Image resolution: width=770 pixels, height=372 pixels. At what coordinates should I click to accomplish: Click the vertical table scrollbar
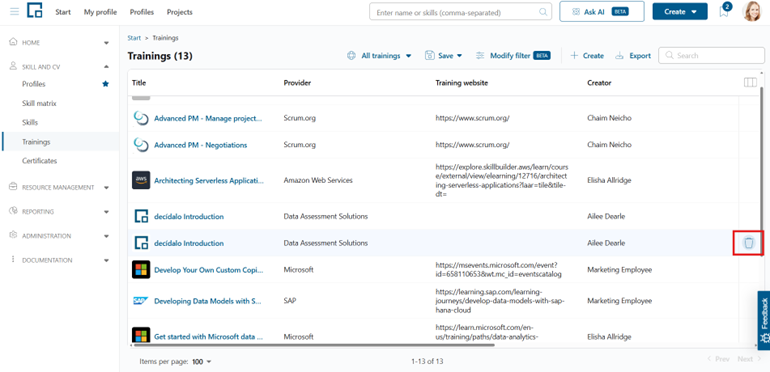762,172
